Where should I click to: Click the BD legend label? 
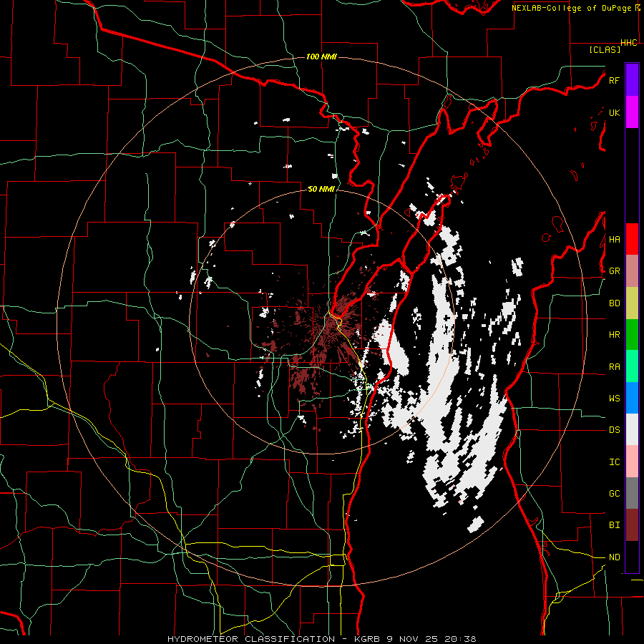[614, 303]
